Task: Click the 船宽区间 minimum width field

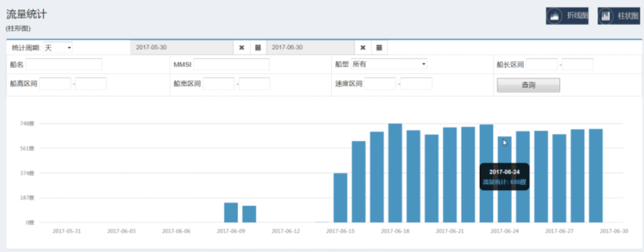Action: [218, 84]
